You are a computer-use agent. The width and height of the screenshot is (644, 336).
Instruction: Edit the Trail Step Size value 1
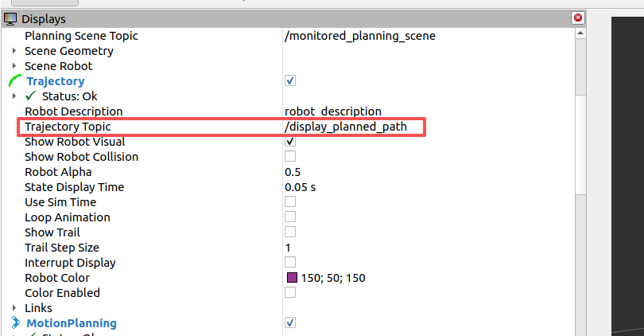(x=288, y=248)
